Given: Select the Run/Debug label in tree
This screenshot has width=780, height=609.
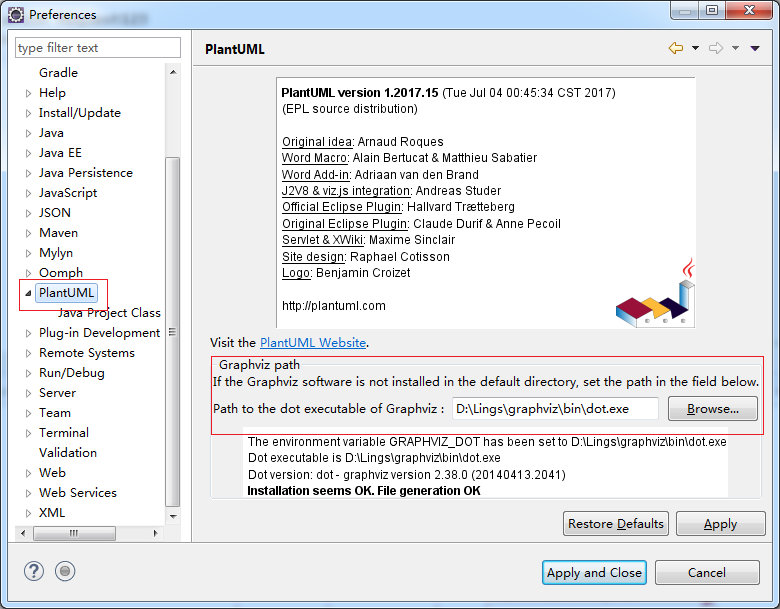Looking at the screenshot, I should pos(72,373).
